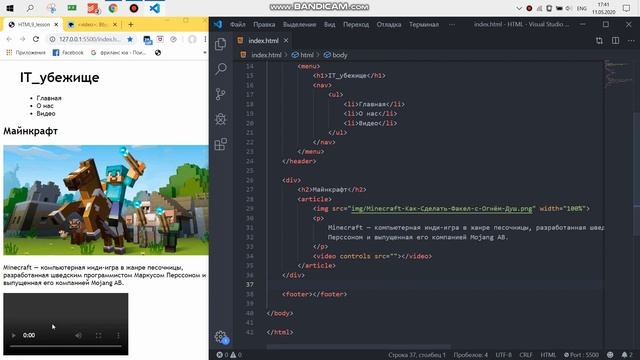This screenshot has height=360, width=640.
Task: Show hidden system tray icons
Action: tap(519, 8)
